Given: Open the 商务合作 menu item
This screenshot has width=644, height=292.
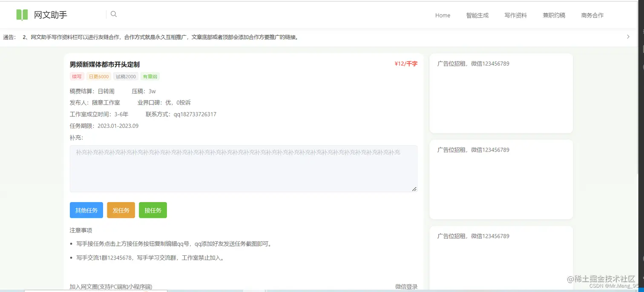Looking at the screenshot, I should [x=592, y=15].
